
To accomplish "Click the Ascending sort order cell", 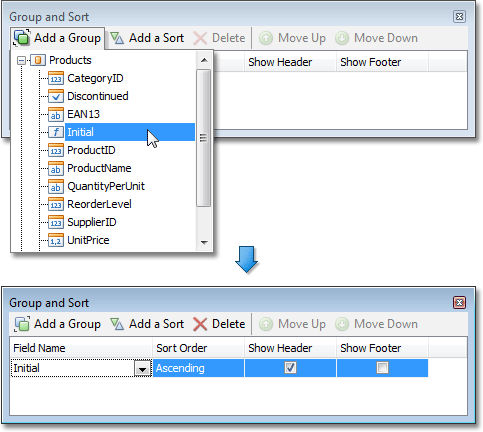I will point(198,368).
